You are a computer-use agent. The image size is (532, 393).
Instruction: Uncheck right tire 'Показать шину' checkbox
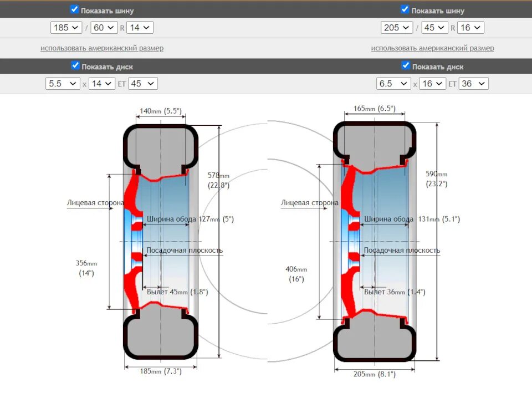pyautogui.click(x=405, y=9)
